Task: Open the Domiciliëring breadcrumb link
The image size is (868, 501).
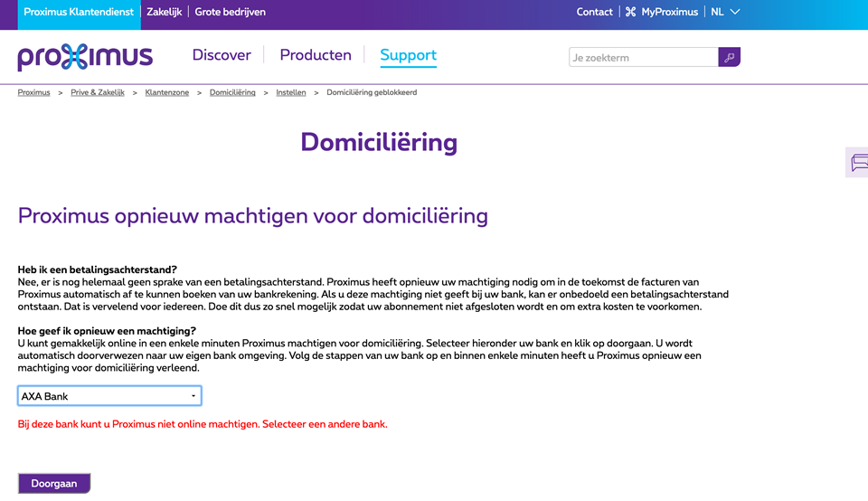Action: point(232,92)
